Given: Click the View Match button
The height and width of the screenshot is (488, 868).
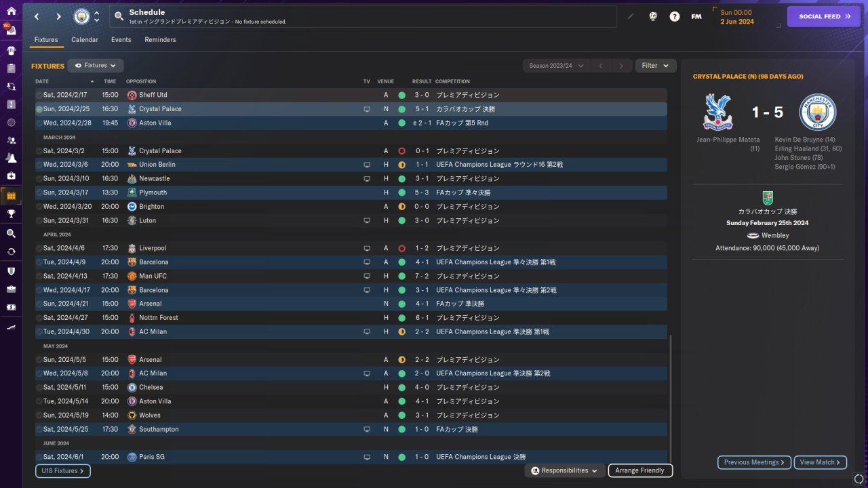Looking at the screenshot, I should coord(821,462).
